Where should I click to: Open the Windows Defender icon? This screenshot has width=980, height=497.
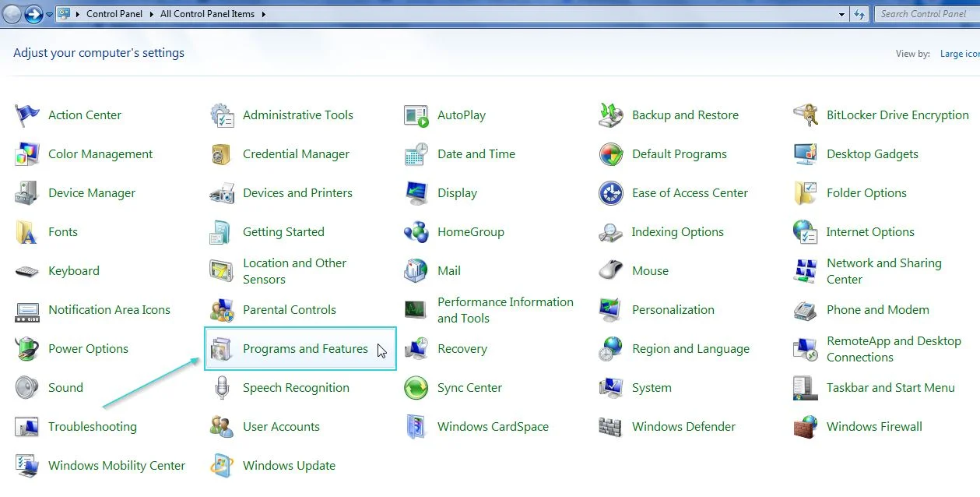tap(611, 427)
